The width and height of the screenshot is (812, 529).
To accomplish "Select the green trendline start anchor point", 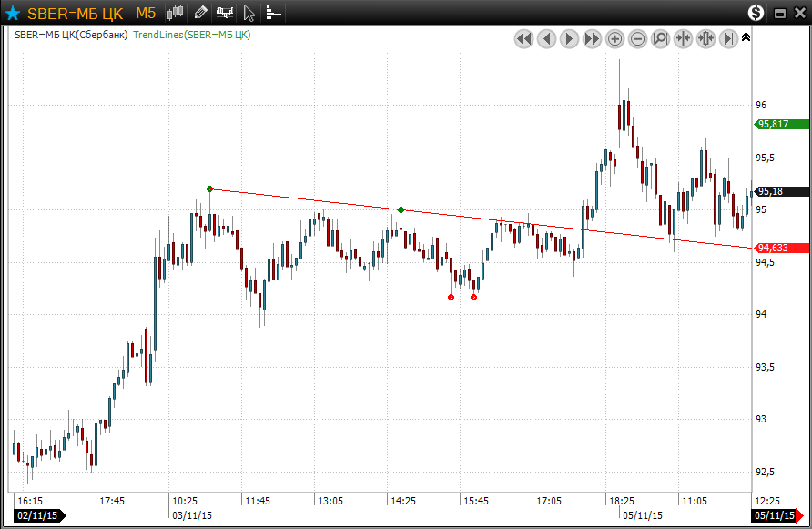I will pyautogui.click(x=209, y=188).
